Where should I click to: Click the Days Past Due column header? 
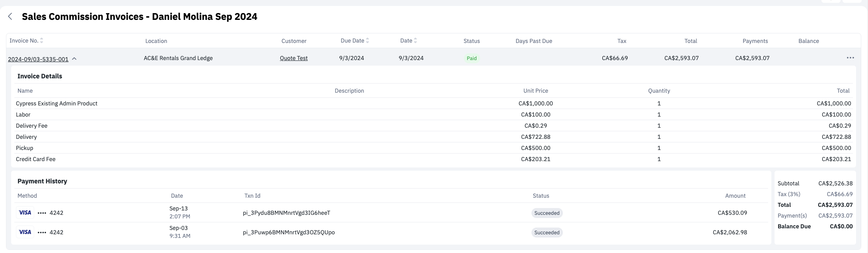click(x=534, y=41)
